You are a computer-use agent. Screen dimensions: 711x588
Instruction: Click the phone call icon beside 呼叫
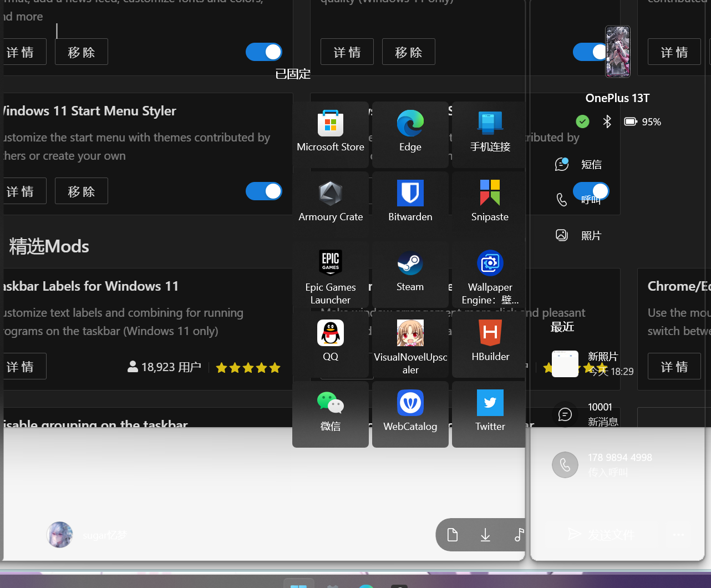point(562,200)
